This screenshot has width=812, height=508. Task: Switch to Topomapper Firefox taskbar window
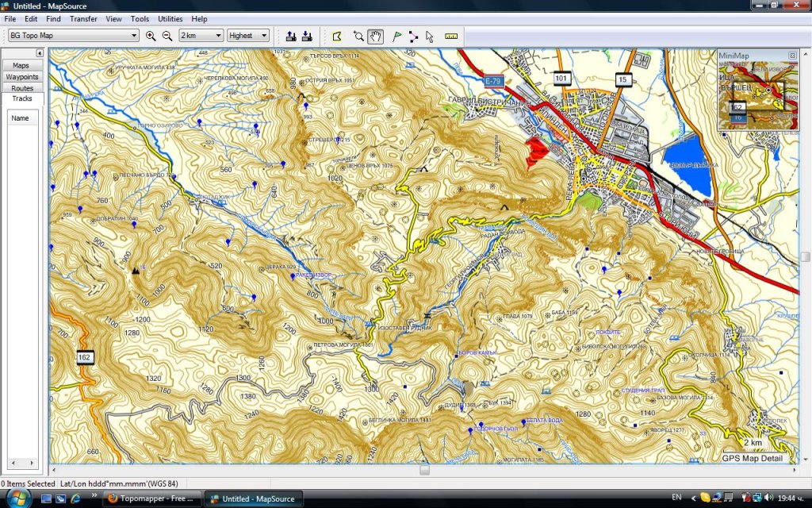click(151, 498)
